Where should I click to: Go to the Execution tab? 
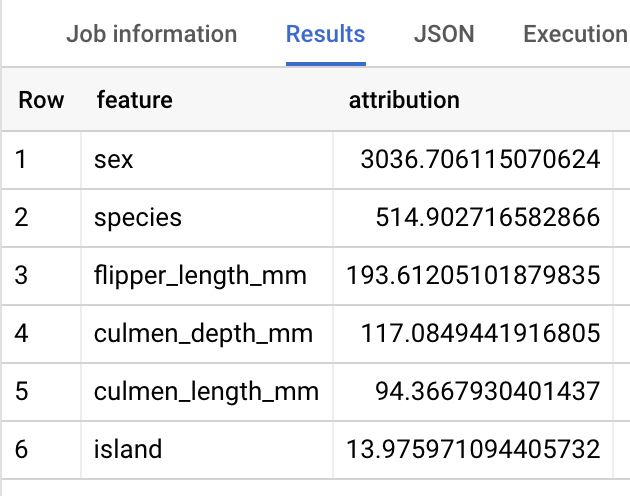tap(575, 34)
